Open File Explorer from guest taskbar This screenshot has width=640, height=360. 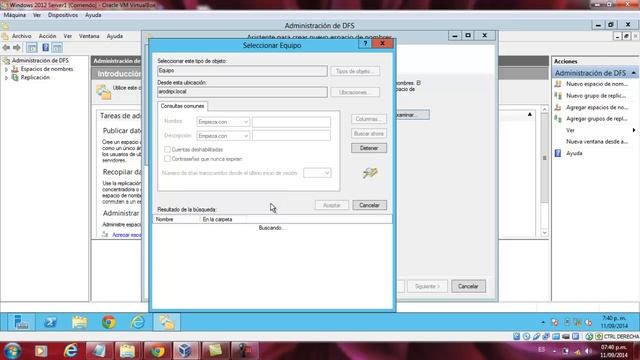80,322
